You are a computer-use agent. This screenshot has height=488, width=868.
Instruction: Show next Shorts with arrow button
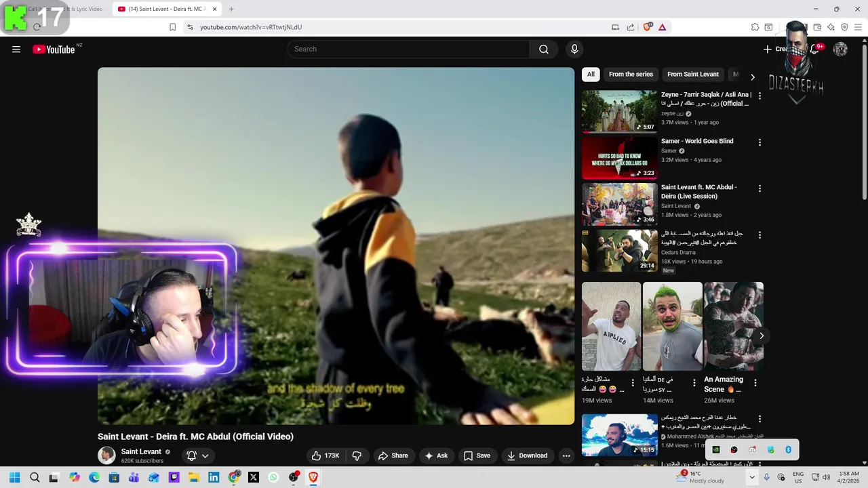point(761,335)
